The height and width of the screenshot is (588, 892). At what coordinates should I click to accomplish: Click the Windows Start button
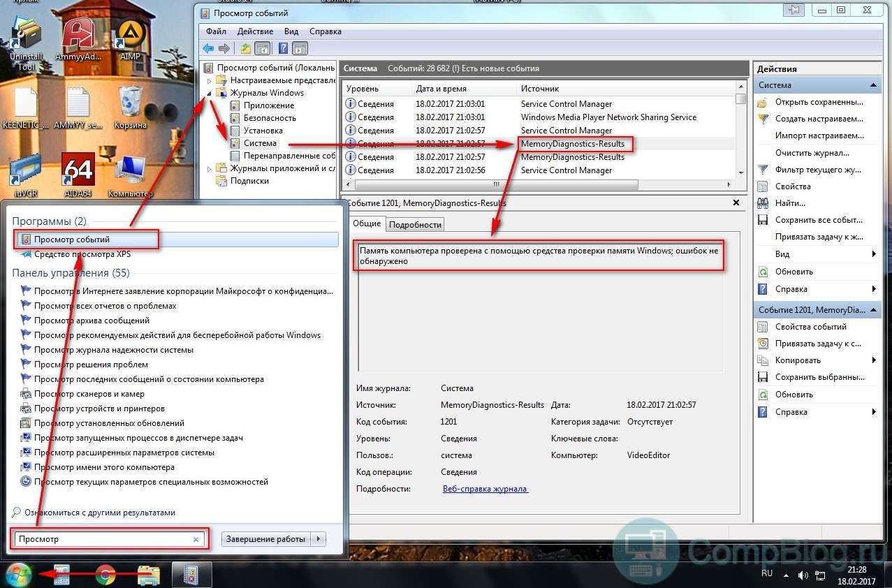18,575
